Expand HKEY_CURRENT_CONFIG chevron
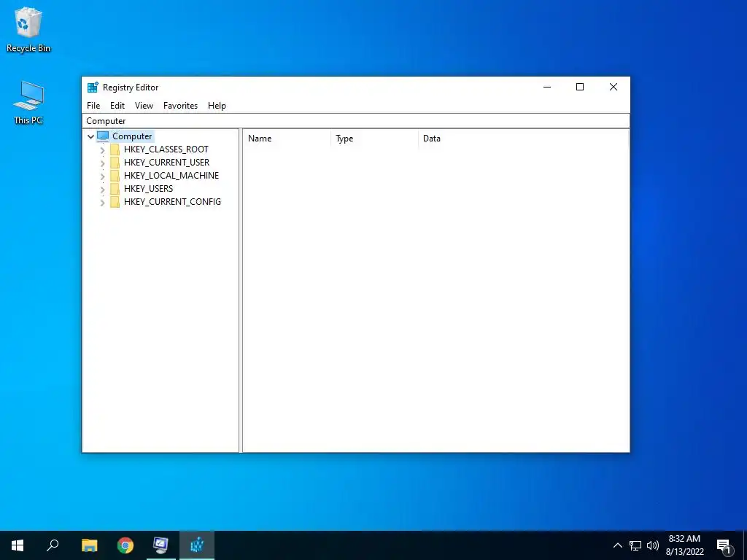Image resolution: width=747 pixels, height=560 pixels. coord(102,203)
